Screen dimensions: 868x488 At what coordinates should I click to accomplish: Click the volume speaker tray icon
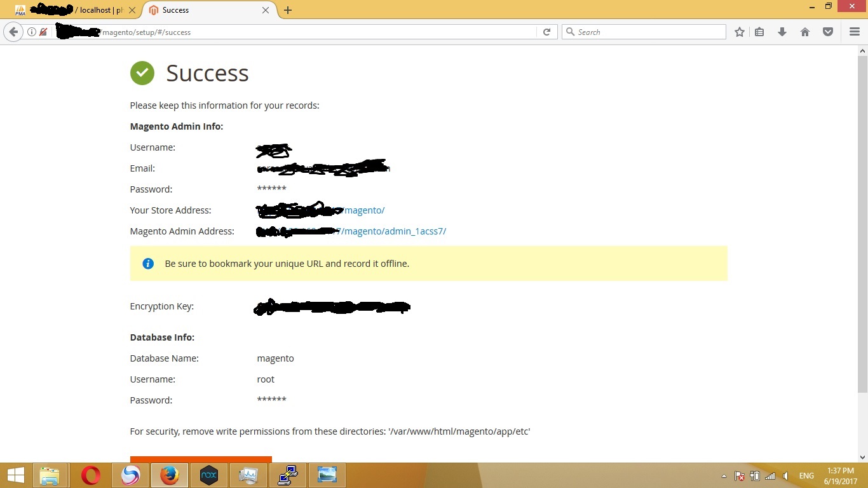coord(787,476)
